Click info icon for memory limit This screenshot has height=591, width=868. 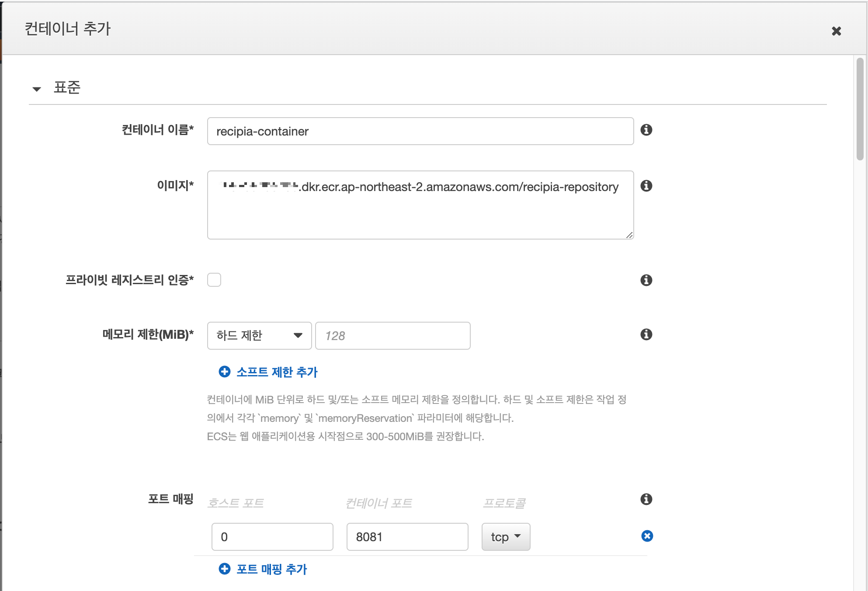pos(646,334)
